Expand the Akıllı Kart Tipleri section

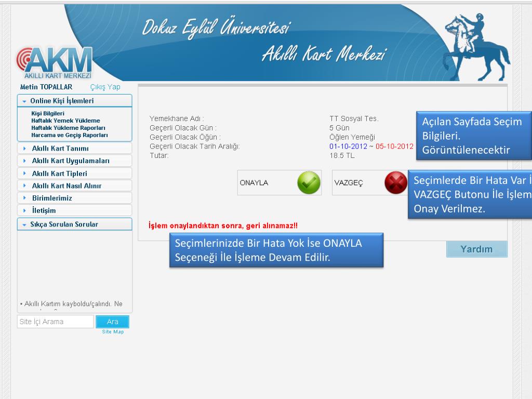point(74,174)
